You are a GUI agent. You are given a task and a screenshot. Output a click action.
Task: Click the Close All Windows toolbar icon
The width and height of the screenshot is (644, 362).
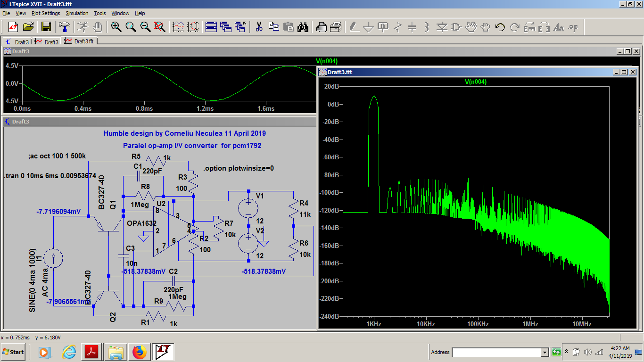(240, 27)
